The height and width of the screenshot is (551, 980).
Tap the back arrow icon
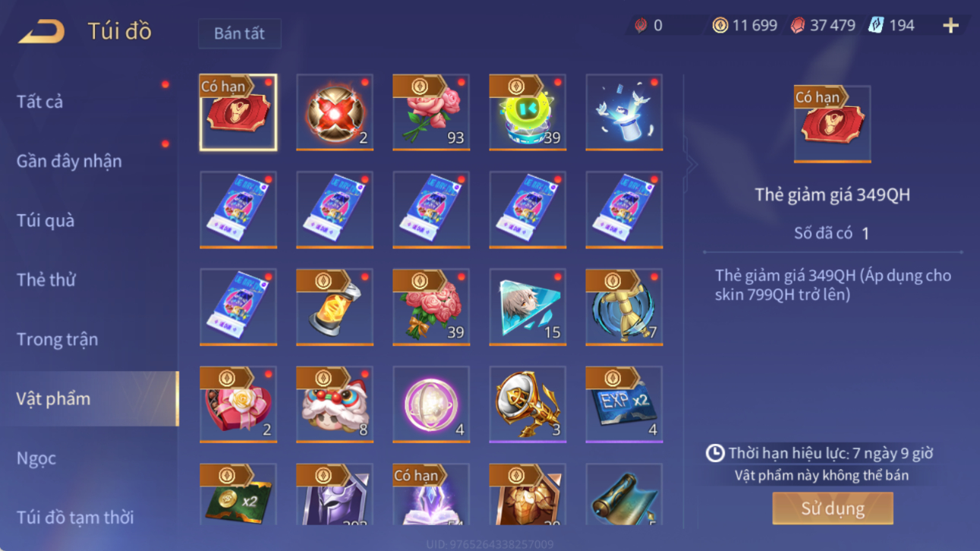pos(42,31)
